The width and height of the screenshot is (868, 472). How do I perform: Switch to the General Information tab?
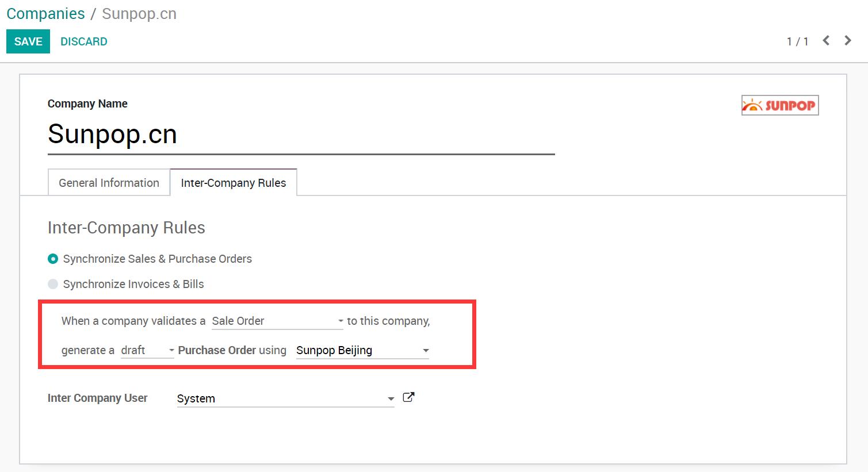click(109, 183)
